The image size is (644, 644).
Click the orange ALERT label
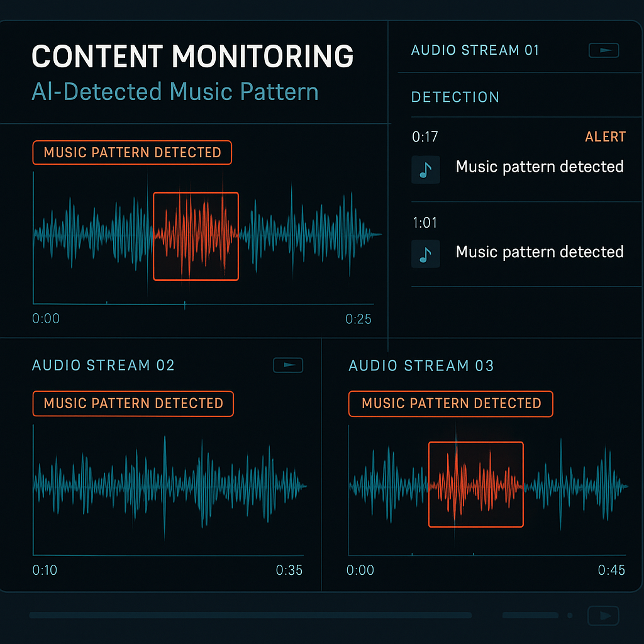pos(606,136)
